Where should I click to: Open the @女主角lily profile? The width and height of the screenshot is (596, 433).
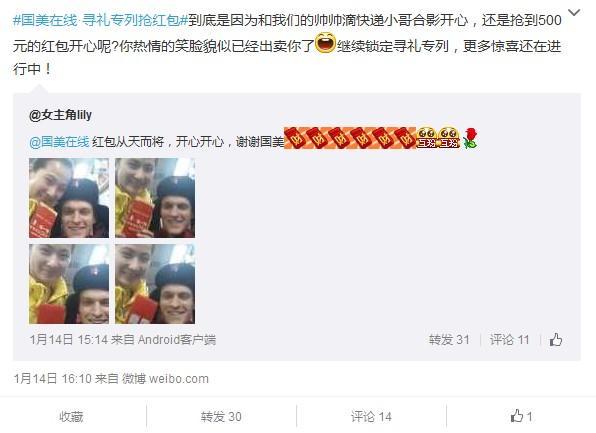[x=60, y=114]
